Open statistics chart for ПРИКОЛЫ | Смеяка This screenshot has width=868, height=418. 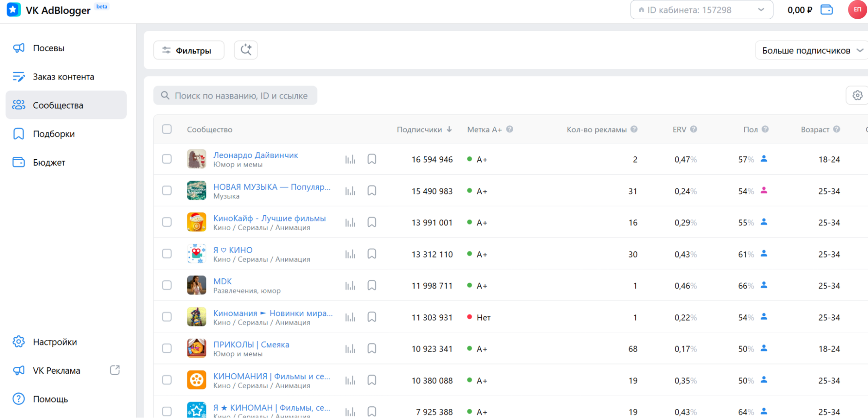pyautogui.click(x=350, y=349)
